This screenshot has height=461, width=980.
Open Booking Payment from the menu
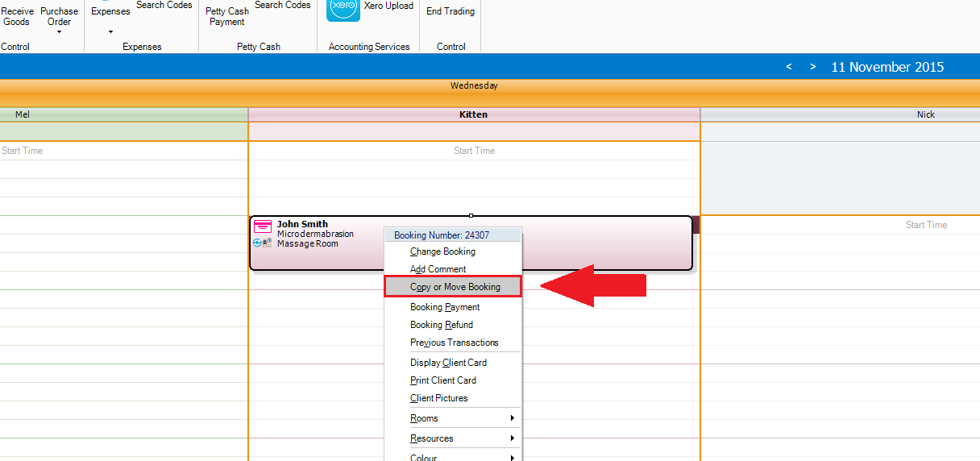pos(445,307)
